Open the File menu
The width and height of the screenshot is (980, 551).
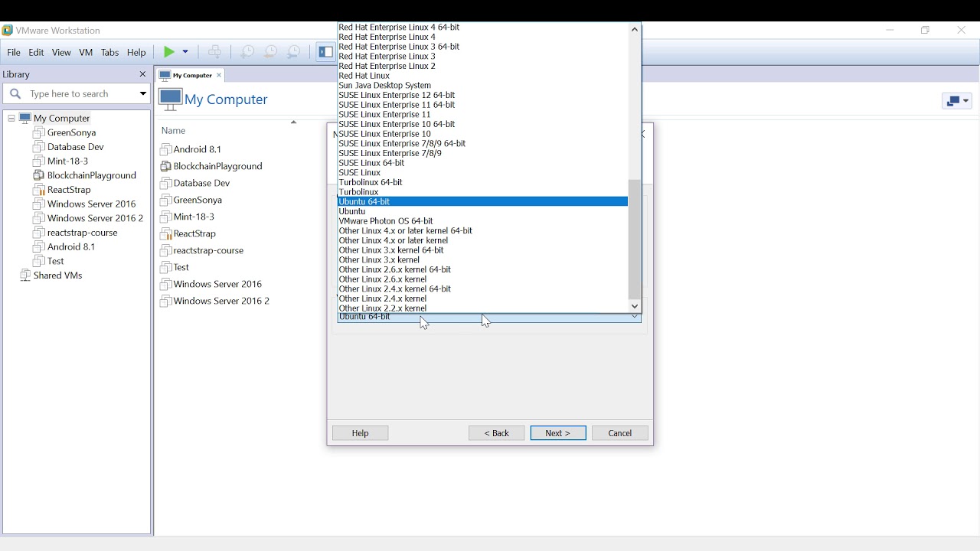14,53
